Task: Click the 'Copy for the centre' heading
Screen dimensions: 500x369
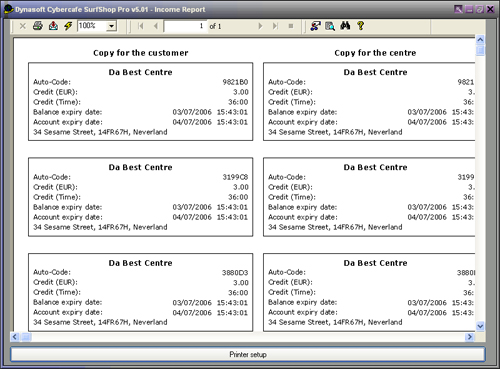Action: pyautogui.click(x=375, y=53)
